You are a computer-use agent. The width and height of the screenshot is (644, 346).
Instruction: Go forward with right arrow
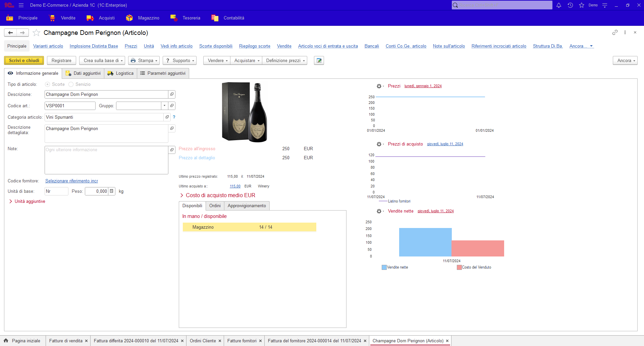22,33
